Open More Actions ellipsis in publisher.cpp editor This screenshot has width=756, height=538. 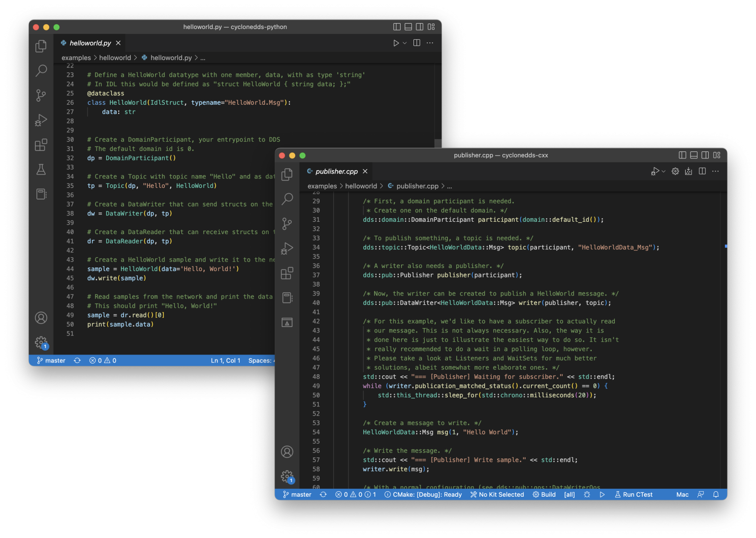click(716, 172)
